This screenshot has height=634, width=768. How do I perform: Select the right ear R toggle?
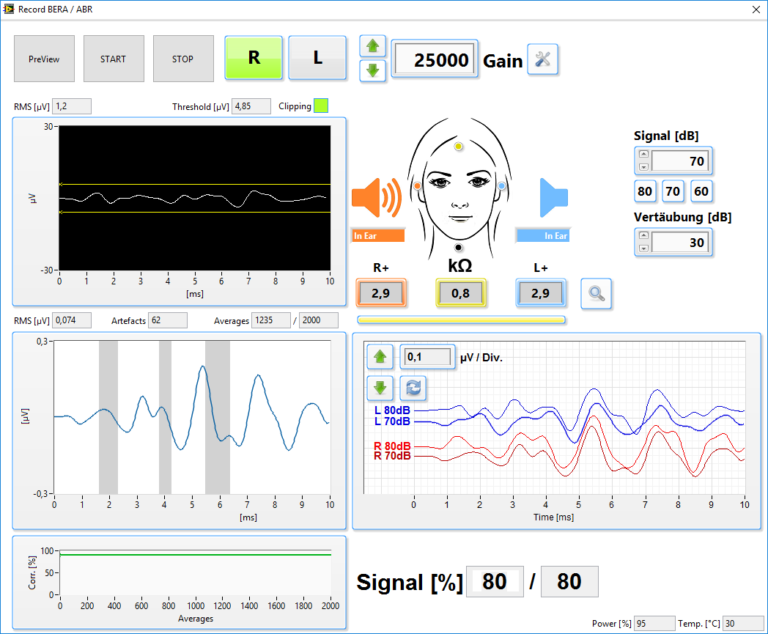pos(254,58)
